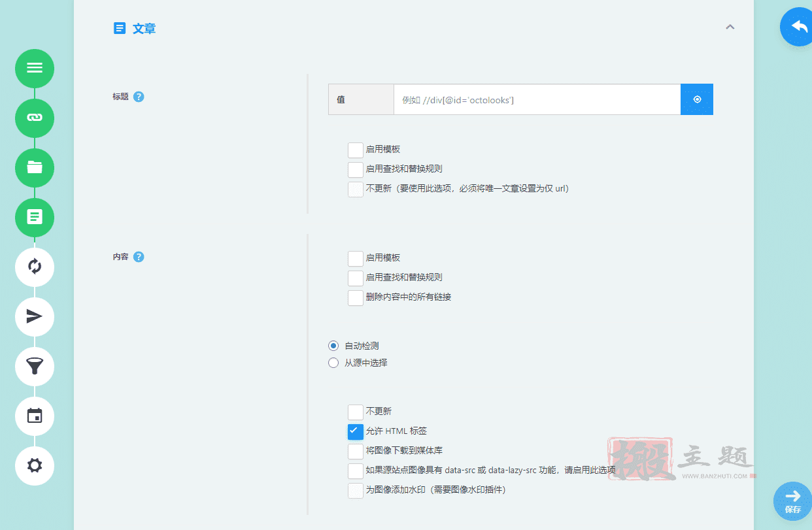
Task: Enable 启用模板 under 标题
Action: pyautogui.click(x=356, y=150)
